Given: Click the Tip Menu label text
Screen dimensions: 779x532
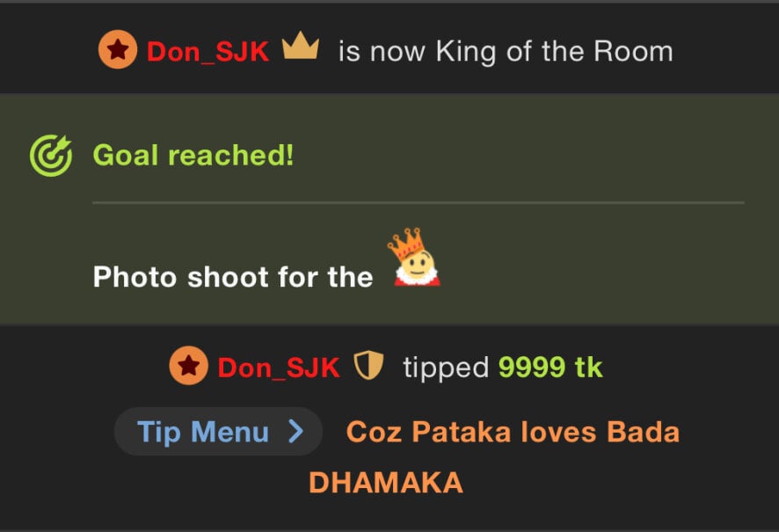Looking at the screenshot, I should point(203,432).
